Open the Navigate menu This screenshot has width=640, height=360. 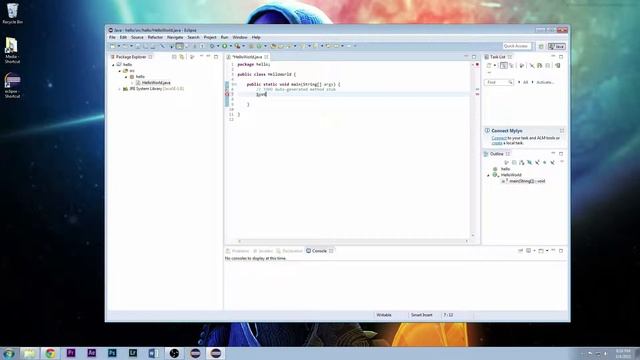pyautogui.click(x=175, y=37)
